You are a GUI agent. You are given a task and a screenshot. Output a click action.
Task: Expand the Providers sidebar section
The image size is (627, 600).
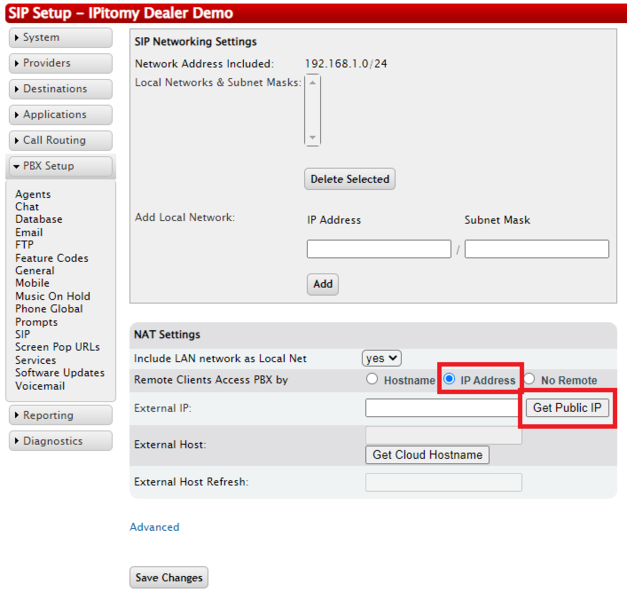tap(60, 64)
